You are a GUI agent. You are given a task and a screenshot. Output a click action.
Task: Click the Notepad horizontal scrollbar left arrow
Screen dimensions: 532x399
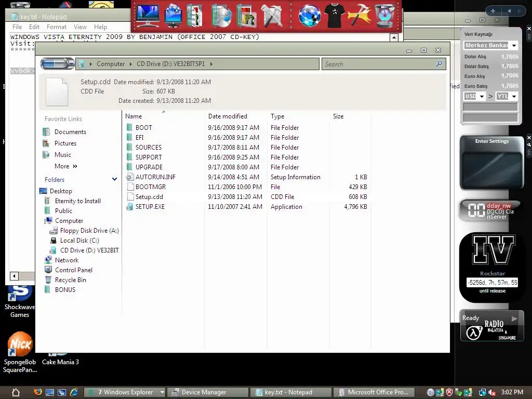click(14, 276)
